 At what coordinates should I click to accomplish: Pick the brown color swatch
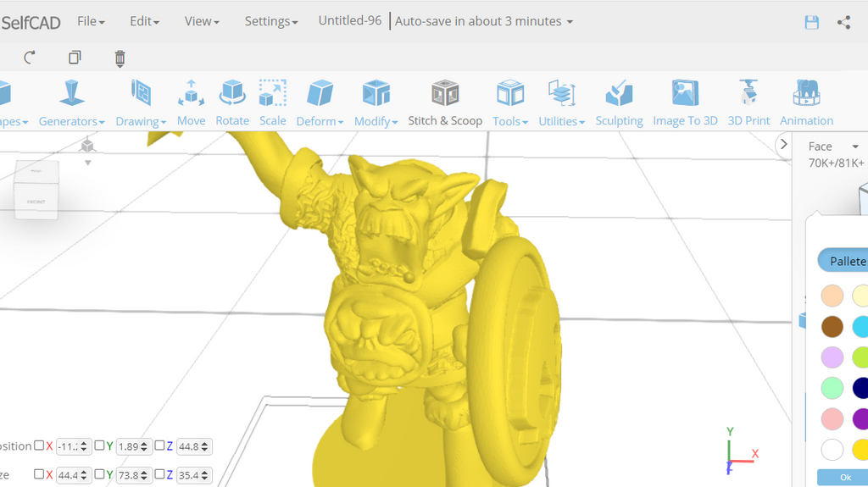[x=832, y=327]
